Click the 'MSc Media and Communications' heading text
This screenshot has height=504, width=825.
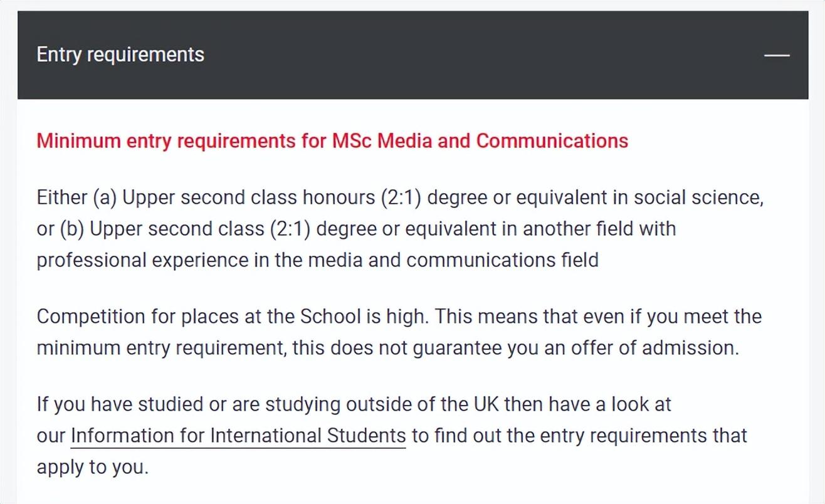pos(480,140)
